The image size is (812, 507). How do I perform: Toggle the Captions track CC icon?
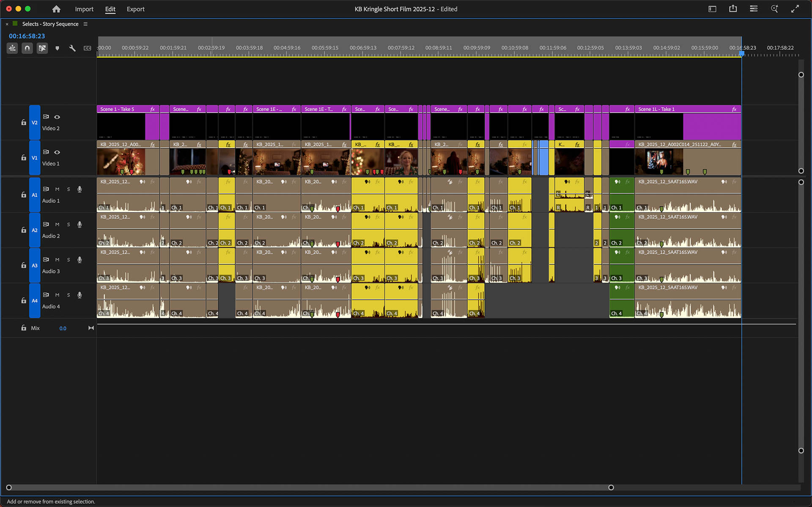pyautogui.click(x=87, y=48)
